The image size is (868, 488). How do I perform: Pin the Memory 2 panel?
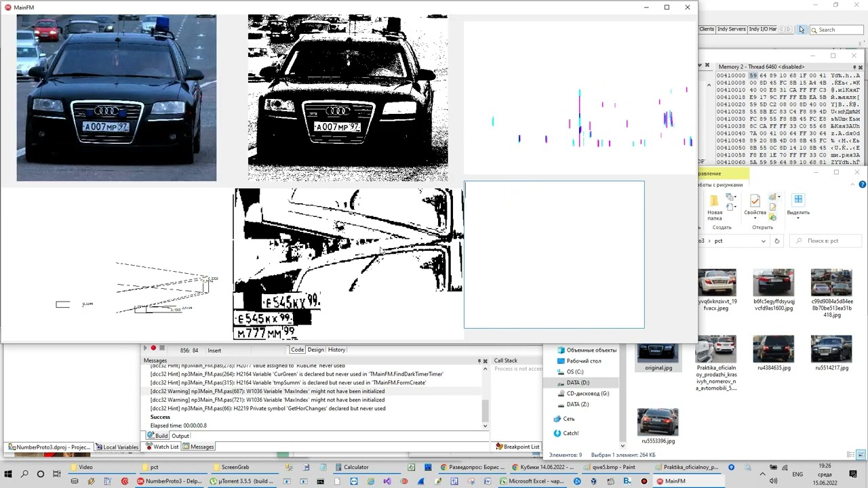(854, 67)
